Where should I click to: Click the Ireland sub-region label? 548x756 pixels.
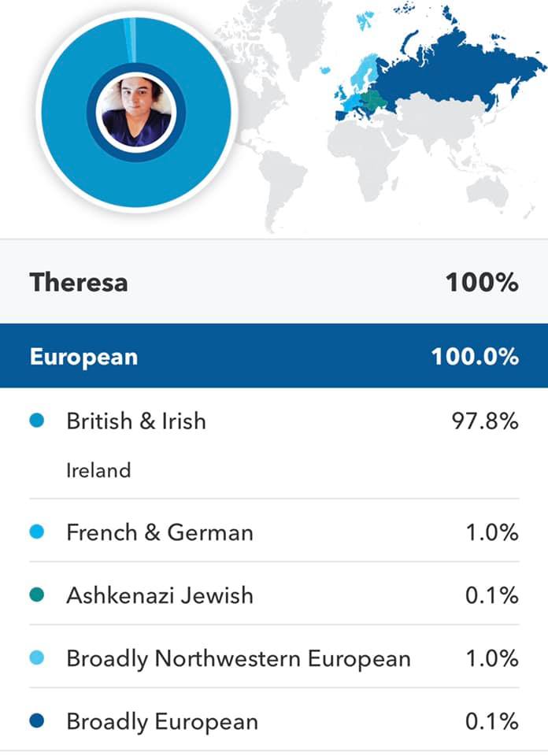[x=98, y=471]
